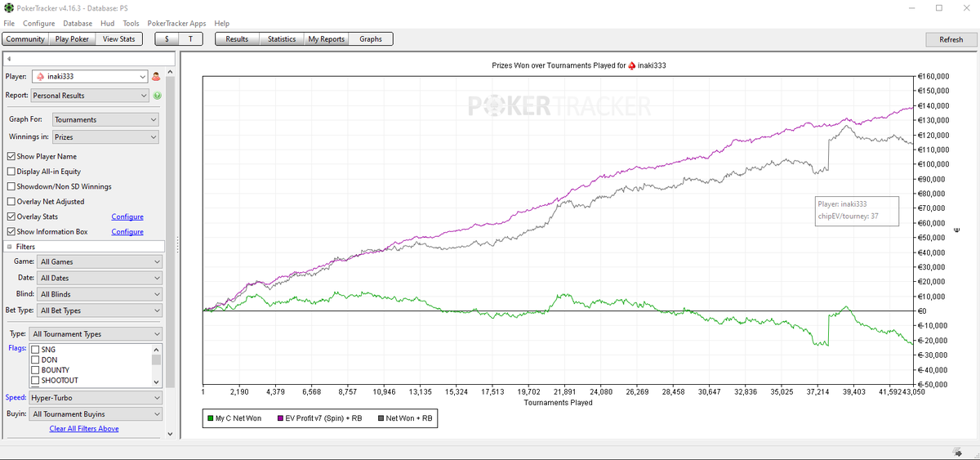Open the Database menu
The width and height of the screenshot is (980, 460).
(78, 24)
